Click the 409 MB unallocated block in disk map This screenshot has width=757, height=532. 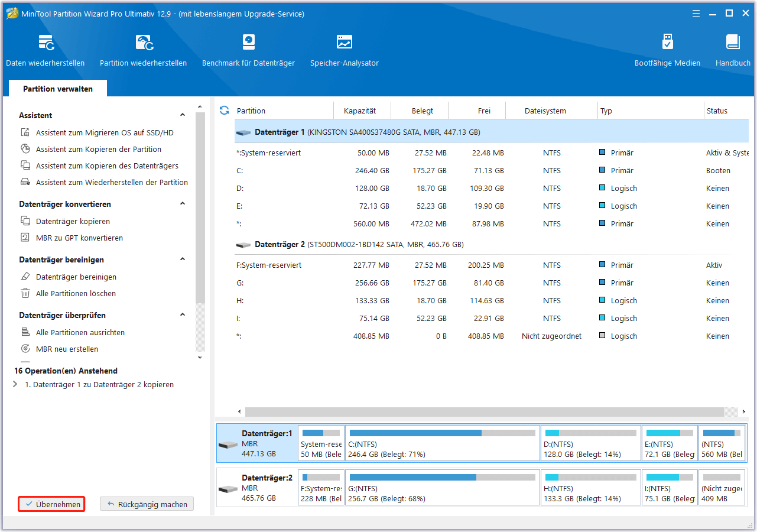pos(722,488)
